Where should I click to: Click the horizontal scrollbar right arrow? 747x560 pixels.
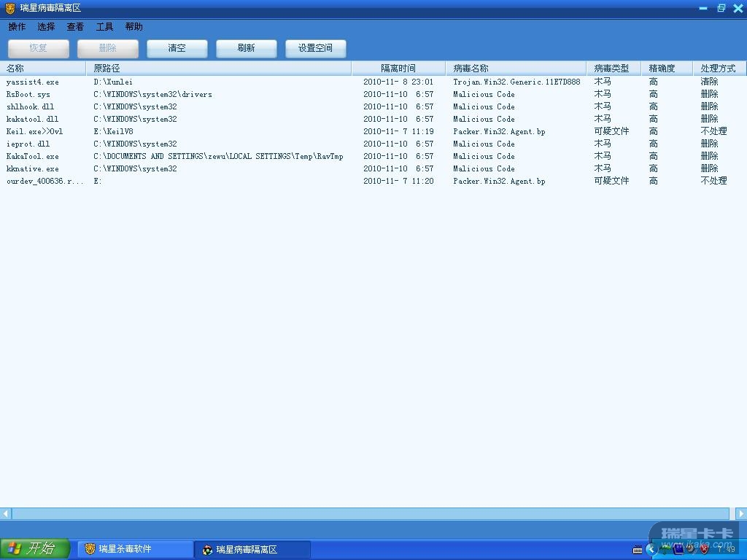pyautogui.click(x=741, y=514)
